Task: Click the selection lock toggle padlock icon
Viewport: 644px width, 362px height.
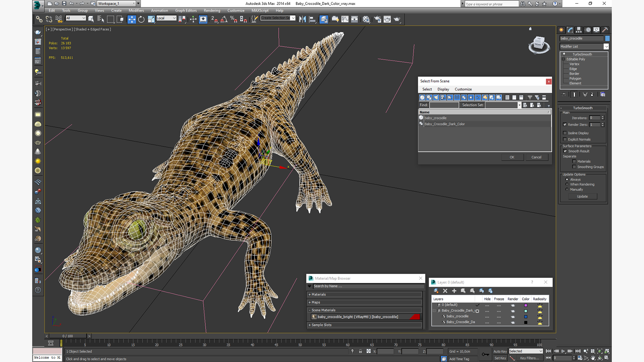Action: tap(360, 351)
